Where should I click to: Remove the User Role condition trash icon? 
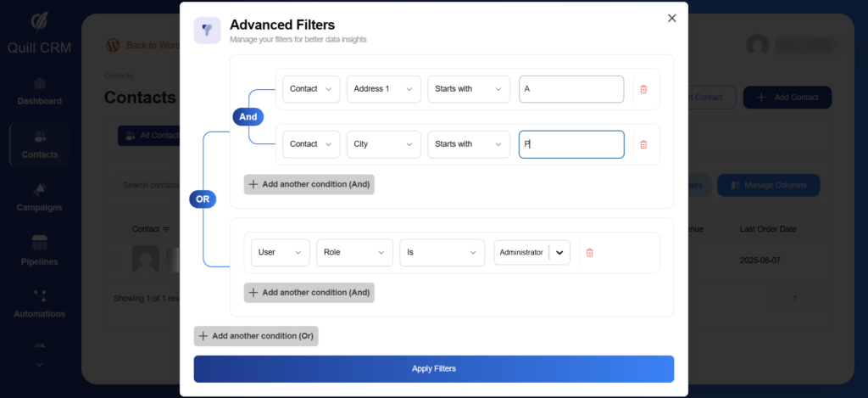pos(590,252)
